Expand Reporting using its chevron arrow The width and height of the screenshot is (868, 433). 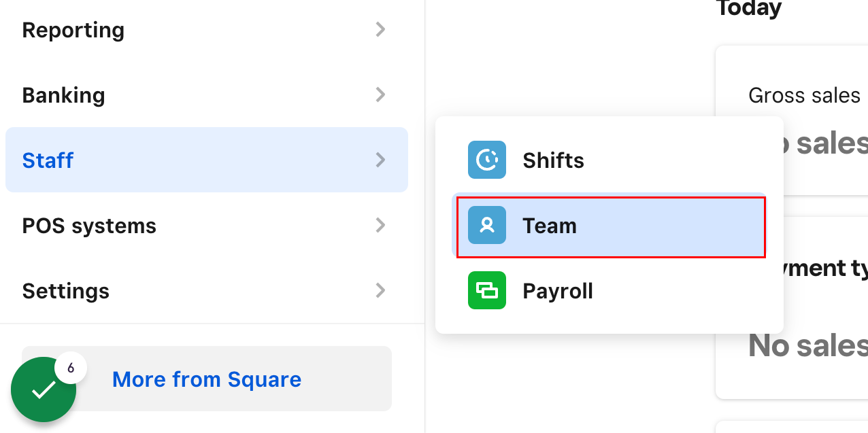point(381,29)
